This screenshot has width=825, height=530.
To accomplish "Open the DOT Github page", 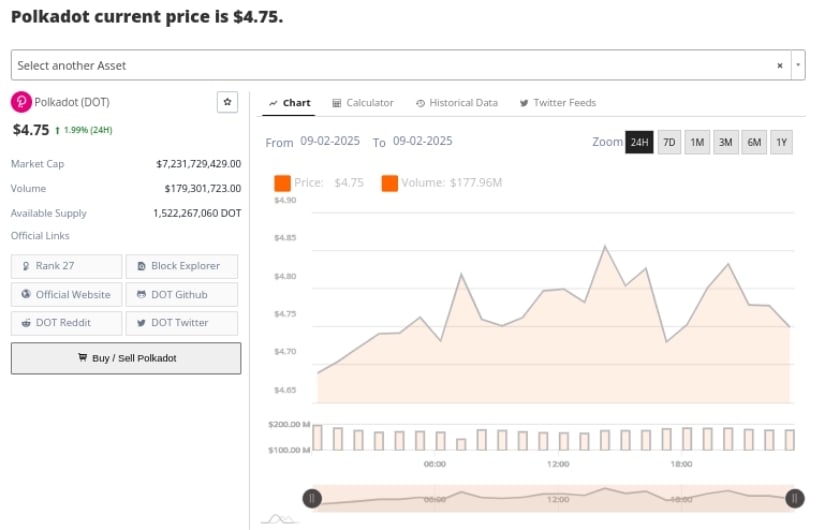I will coord(181,295).
